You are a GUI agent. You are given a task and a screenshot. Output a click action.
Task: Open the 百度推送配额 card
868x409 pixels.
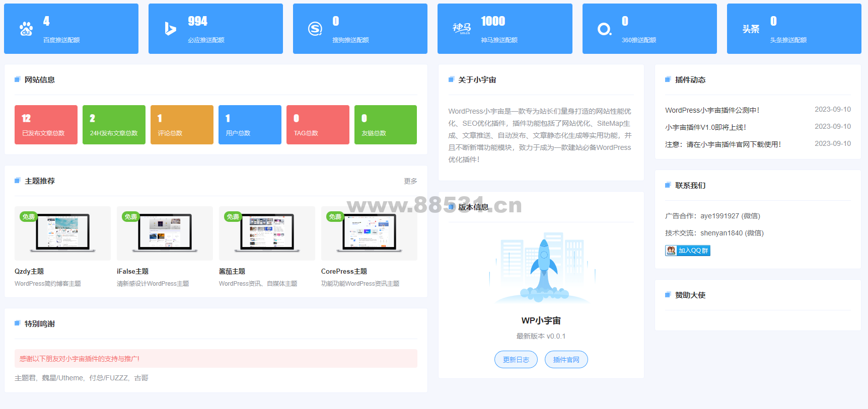(71, 29)
